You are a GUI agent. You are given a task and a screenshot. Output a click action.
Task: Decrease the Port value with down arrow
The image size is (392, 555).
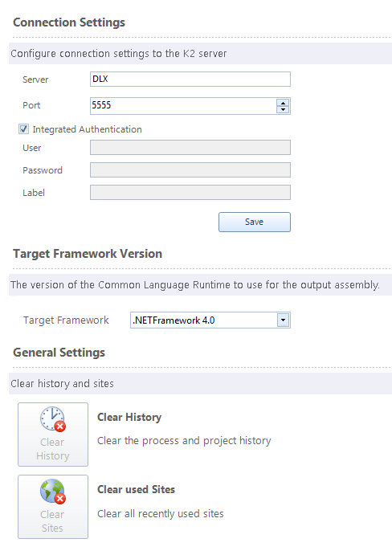coord(283,109)
